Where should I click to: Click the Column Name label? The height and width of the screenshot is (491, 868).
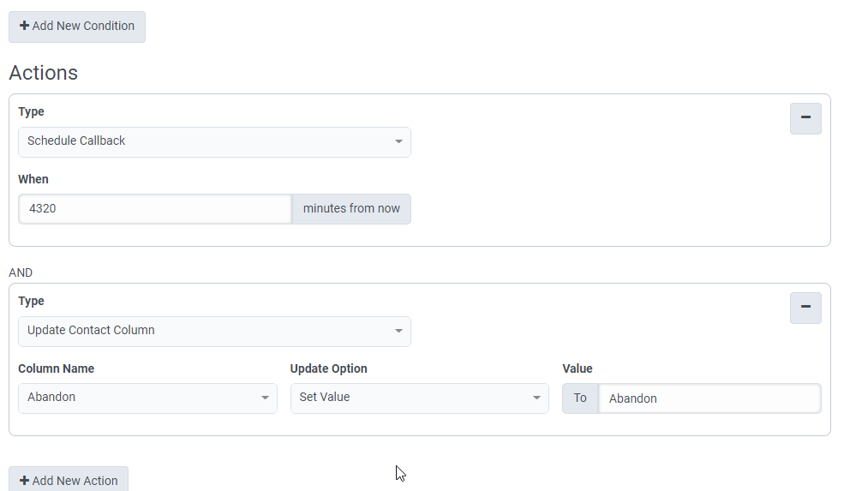pos(57,368)
